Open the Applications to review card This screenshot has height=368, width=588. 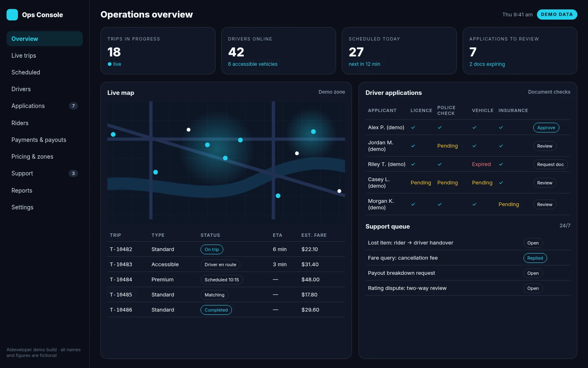coord(520,51)
